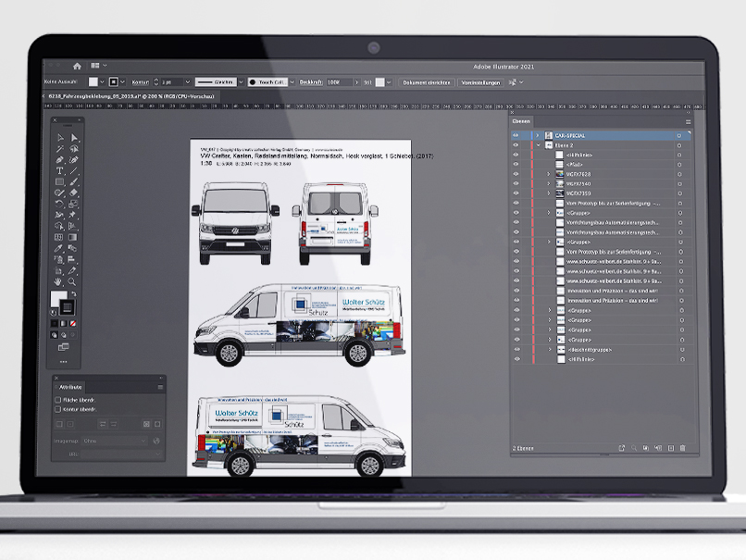Toggle visibility of the <Pfad> row
Screen dimensions: 746x560
click(x=516, y=165)
